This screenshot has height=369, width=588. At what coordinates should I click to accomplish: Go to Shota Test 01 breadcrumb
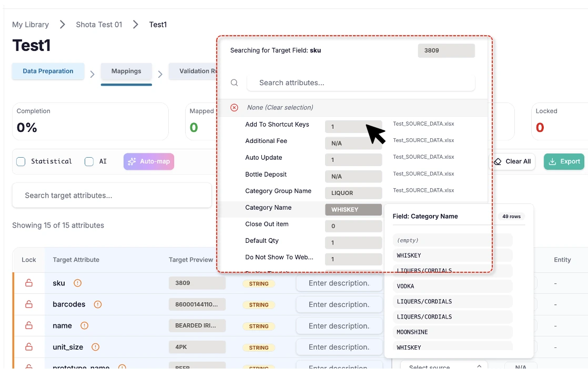[99, 25]
